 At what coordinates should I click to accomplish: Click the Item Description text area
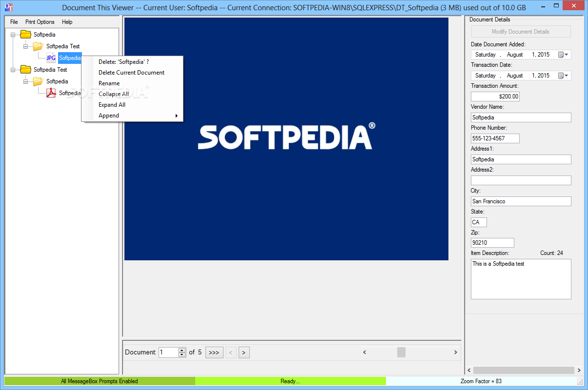(521, 279)
